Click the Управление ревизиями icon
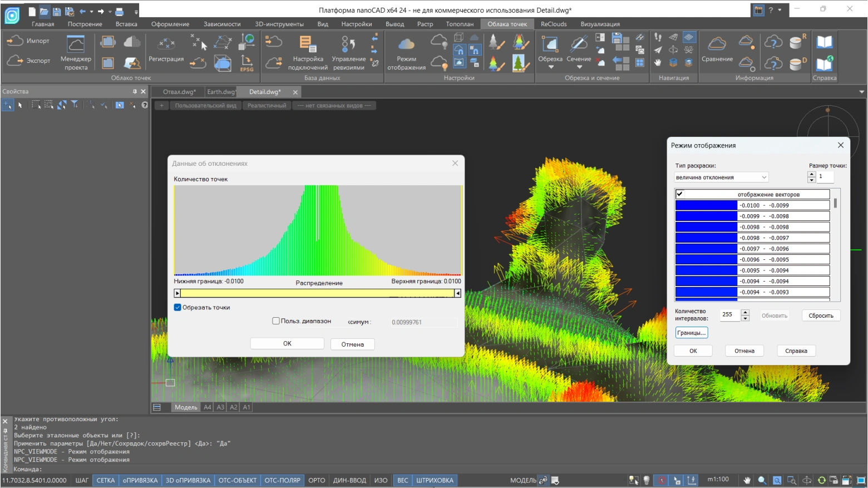The height and width of the screenshot is (488, 868). click(348, 45)
